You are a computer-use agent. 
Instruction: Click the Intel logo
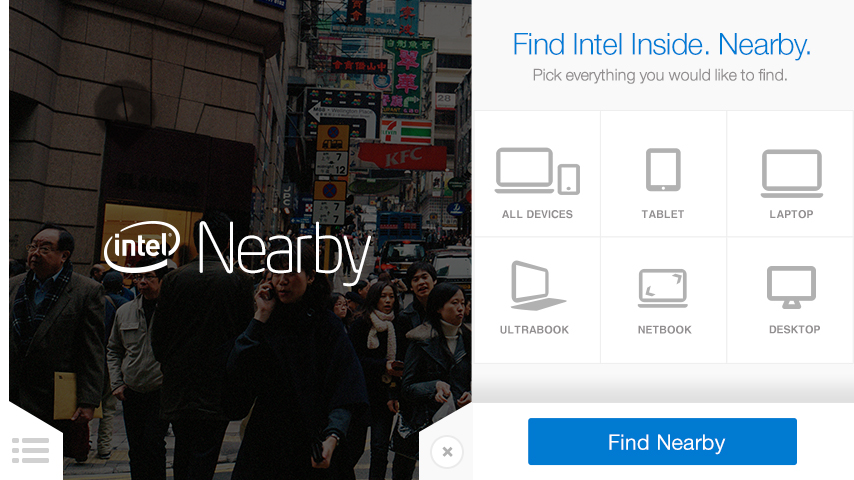(x=142, y=247)
